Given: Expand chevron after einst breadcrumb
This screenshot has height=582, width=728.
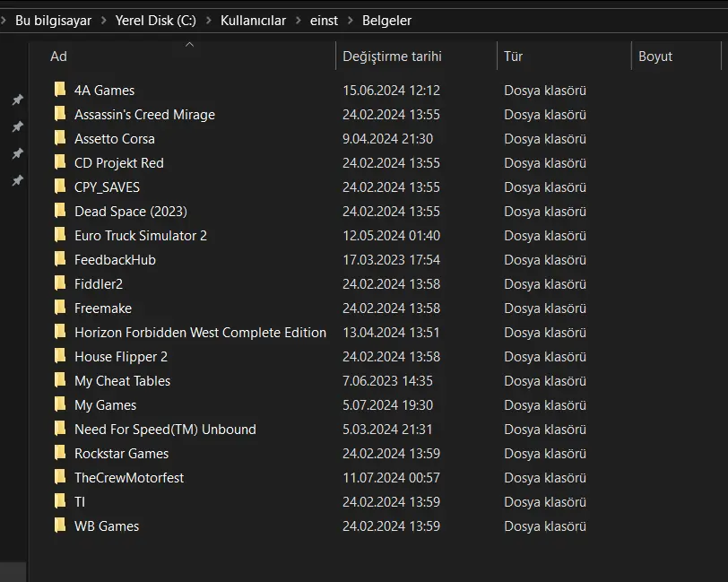Looking at the screenshot, I should 350,21.
